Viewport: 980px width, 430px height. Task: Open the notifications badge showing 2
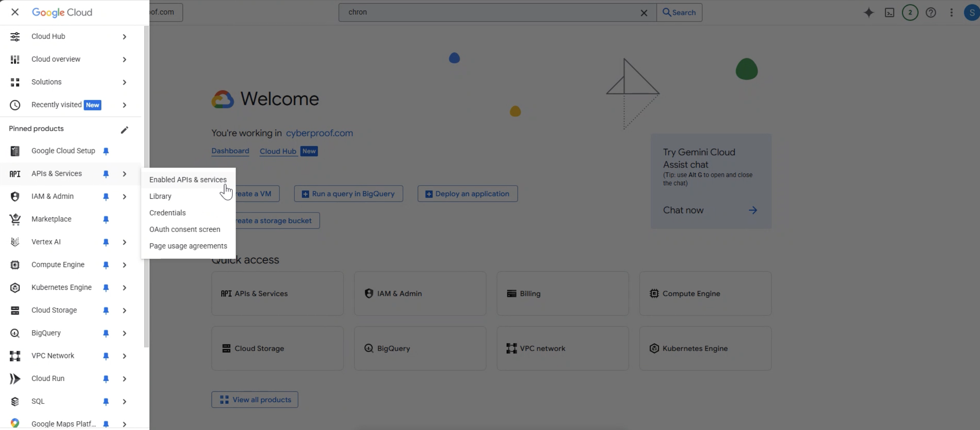coord(910,12)
